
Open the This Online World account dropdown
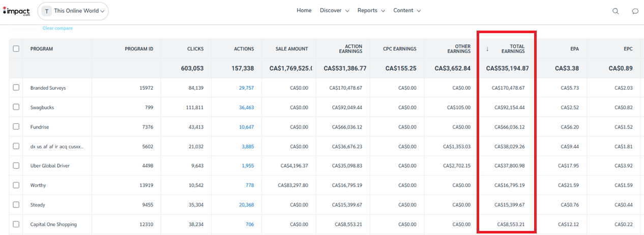tap(73, 11)
